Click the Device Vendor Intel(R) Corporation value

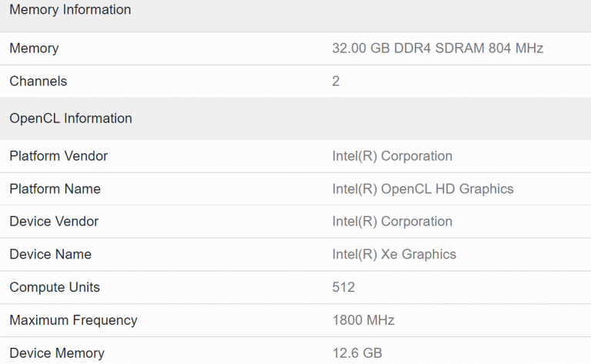(392, 222)
